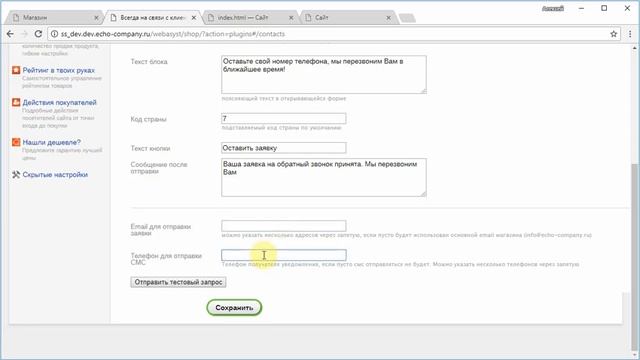
Task: Click the Chrome profile name button
Action: (x=553, y=8)
